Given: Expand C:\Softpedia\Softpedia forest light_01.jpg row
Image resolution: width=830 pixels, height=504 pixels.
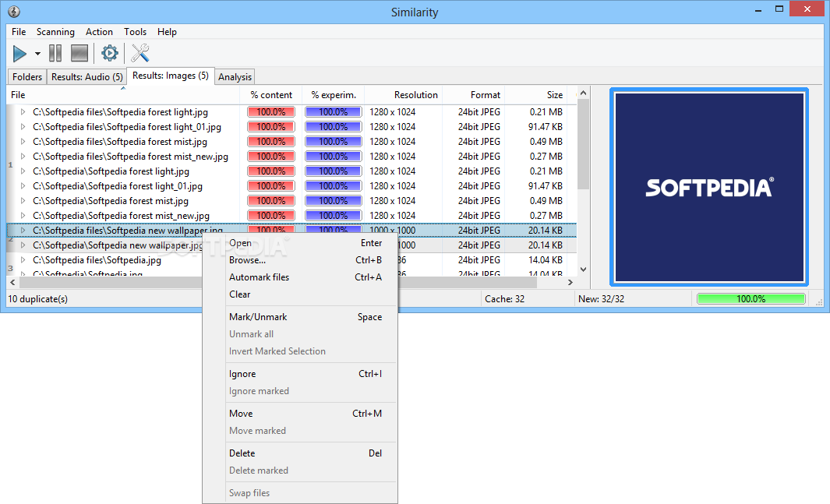Looking at the screenshot, I should (x=23, y=186).
